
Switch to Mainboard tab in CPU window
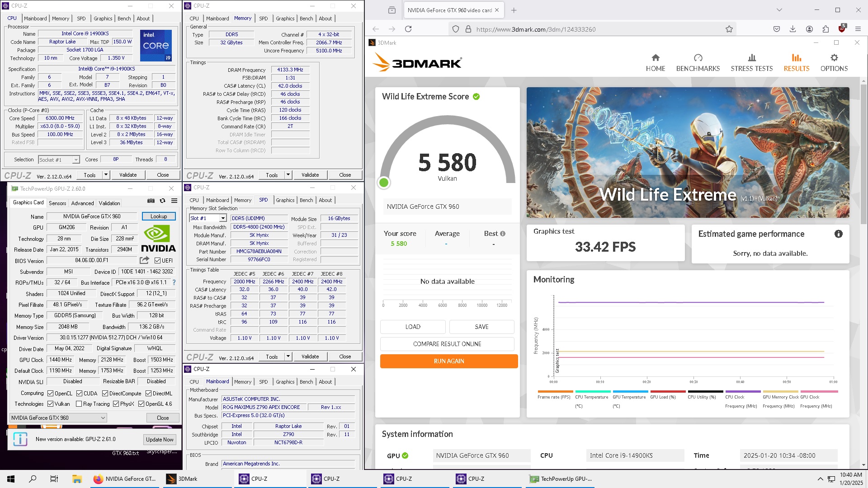pyautogui.click(x=35, y=19)
